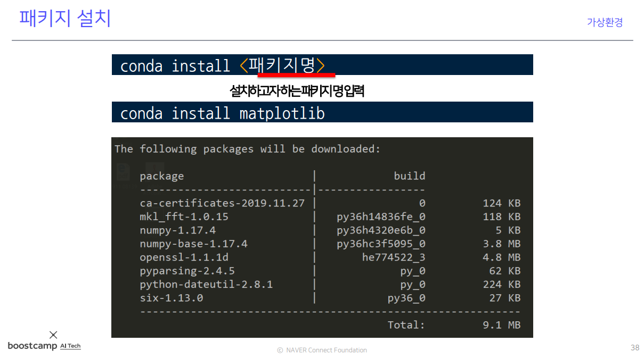Select the pyparsing-2.4.5 package name

click(188, 271)
